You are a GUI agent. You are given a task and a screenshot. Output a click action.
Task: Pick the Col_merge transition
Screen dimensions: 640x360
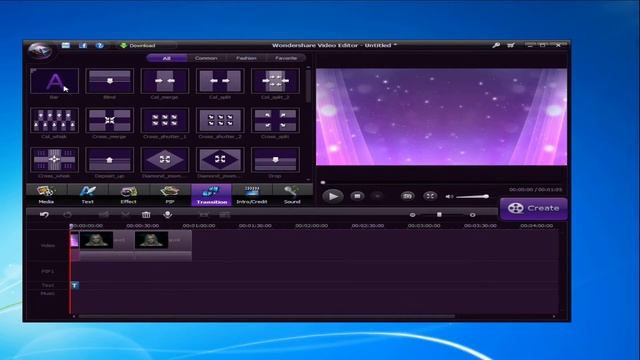165,81
